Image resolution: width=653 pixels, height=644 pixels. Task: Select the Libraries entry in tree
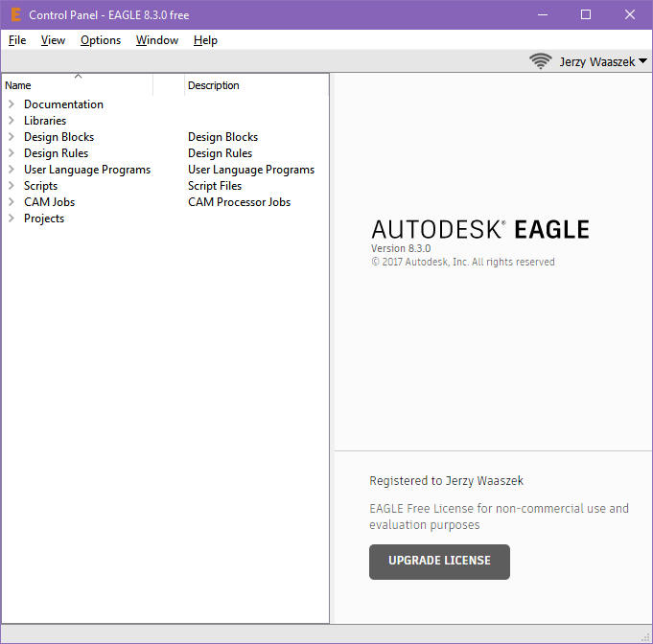click(45, 121)
